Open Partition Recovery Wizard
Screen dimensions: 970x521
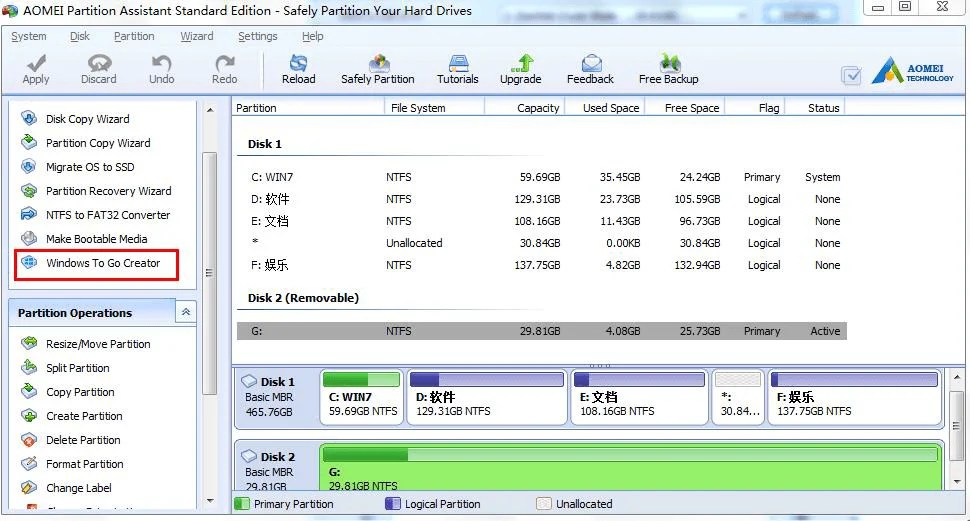[108, 191]
